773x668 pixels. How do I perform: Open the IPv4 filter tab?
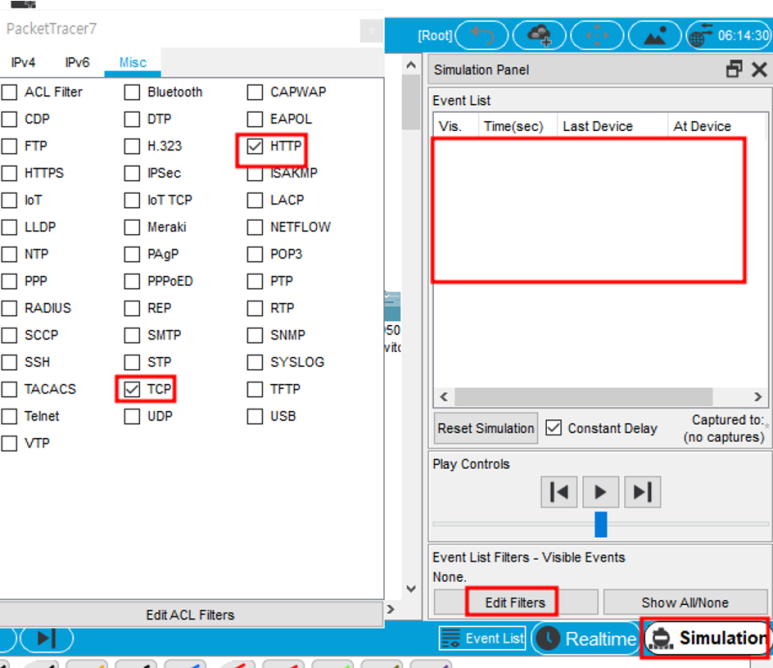(23, 63)
